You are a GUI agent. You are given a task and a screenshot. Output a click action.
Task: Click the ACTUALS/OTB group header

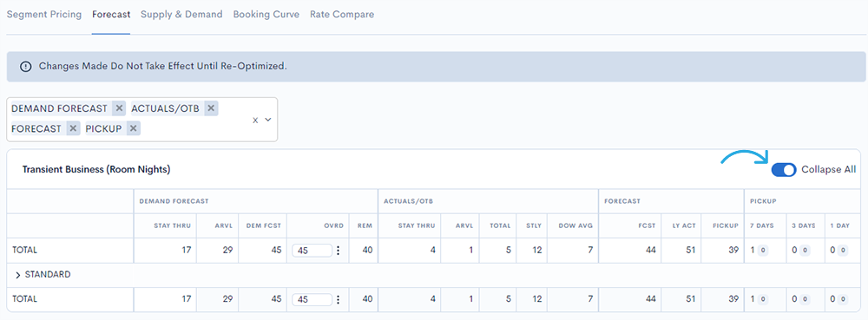coord(408,202)
